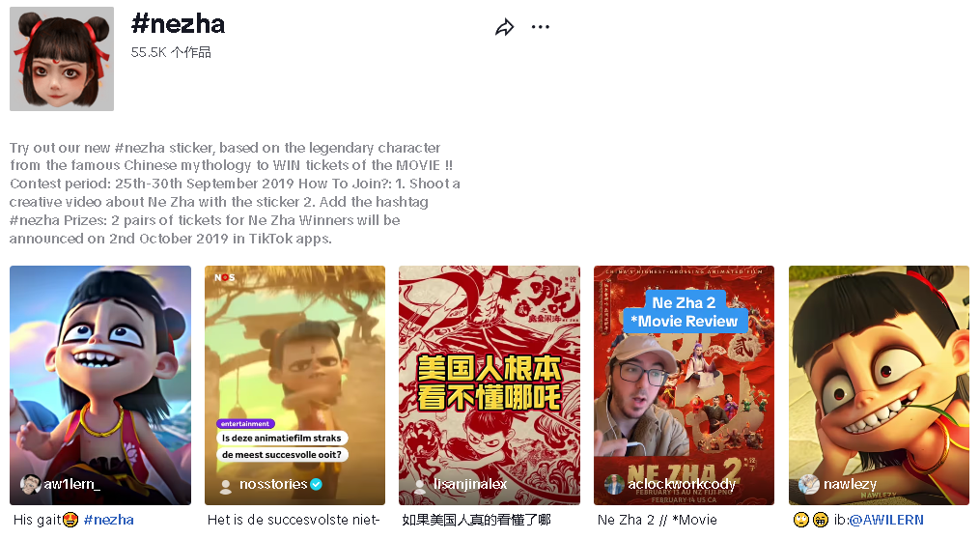Click nosstories verified badge icon
980x539 pixels.
pyautogui.click(x=317, y=484)
